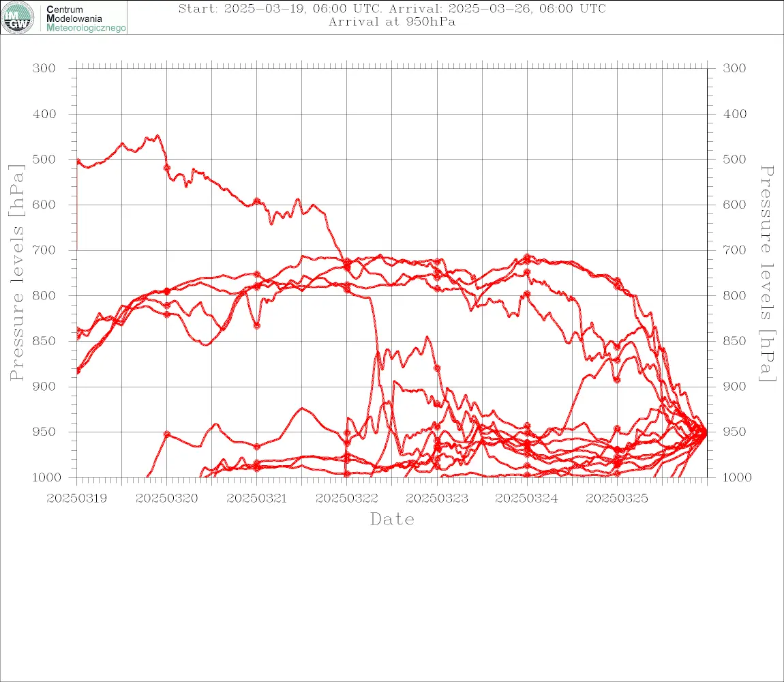The height and width of the screenshot is (682, 784).
Task: Click the right axis 950 label
Action: (x=734, y=432)
